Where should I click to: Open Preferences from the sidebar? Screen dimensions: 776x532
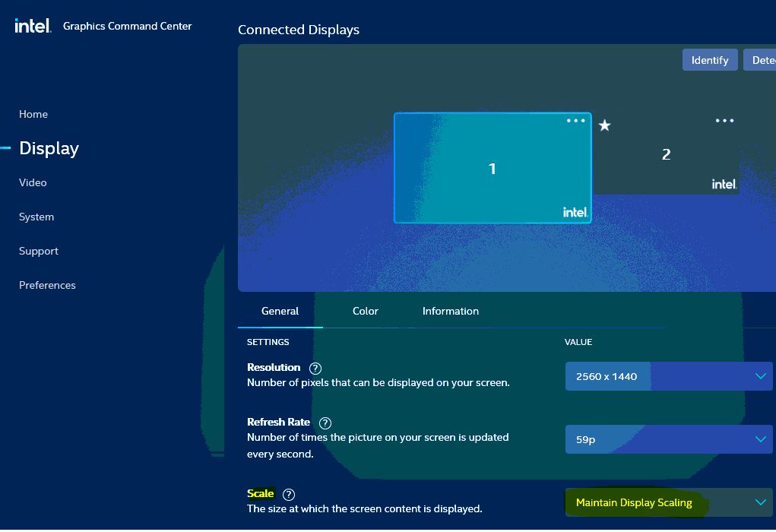(x=47, y=285)
